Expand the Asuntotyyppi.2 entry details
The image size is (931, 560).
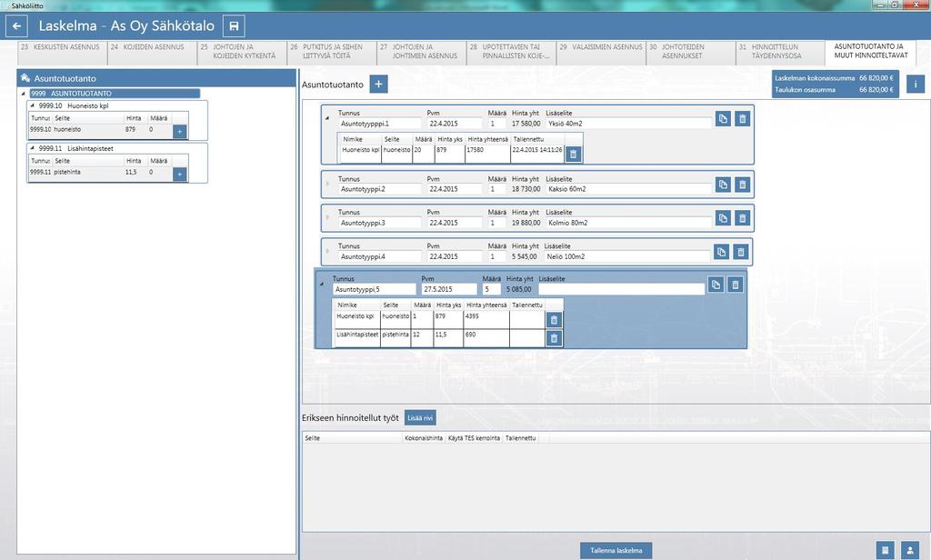(x=327, y=185)
